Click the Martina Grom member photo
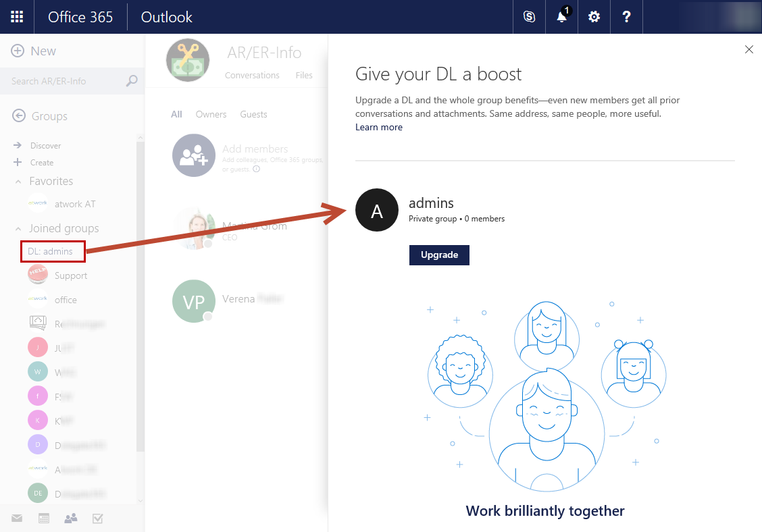 tap(195, 228)
